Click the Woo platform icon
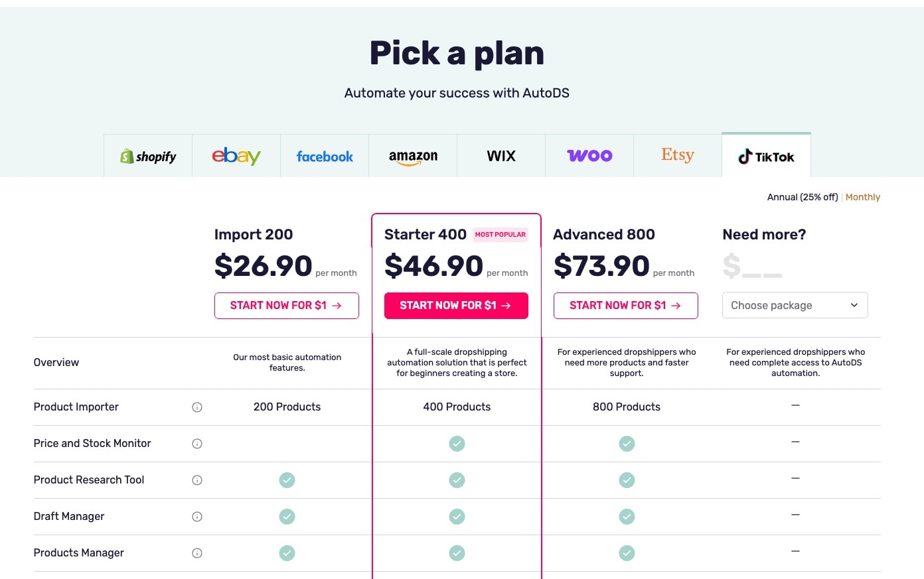 [589, 155]
